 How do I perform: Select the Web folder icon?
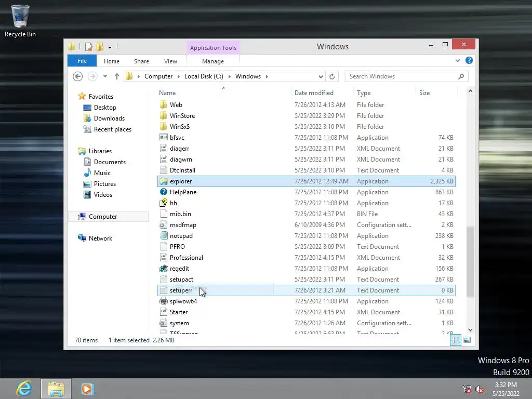(164, 104)
